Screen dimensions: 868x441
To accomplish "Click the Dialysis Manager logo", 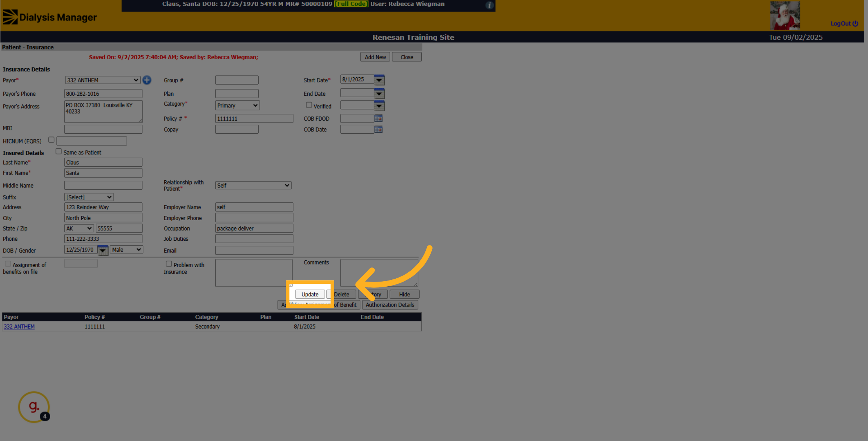I will pos(50,17).
